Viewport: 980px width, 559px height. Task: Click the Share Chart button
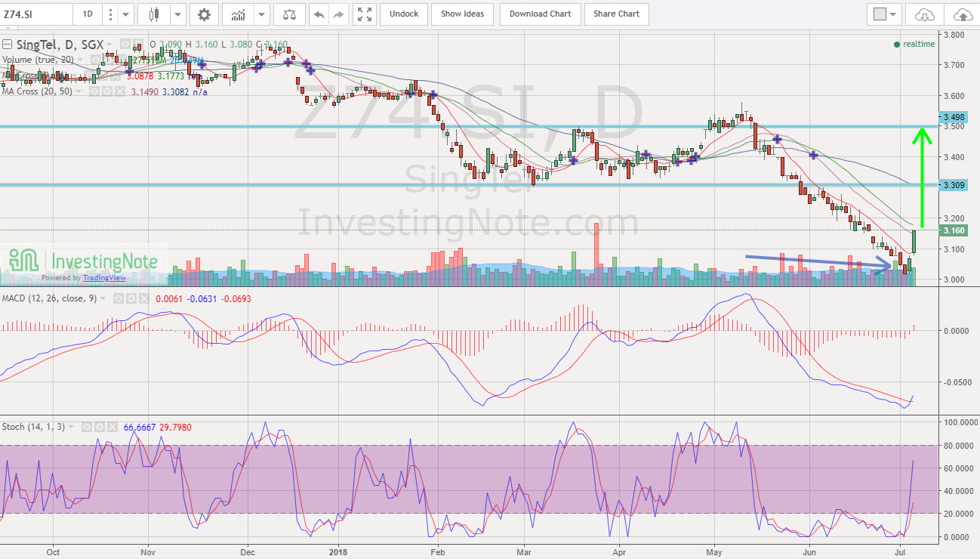(x=618, y=14)
